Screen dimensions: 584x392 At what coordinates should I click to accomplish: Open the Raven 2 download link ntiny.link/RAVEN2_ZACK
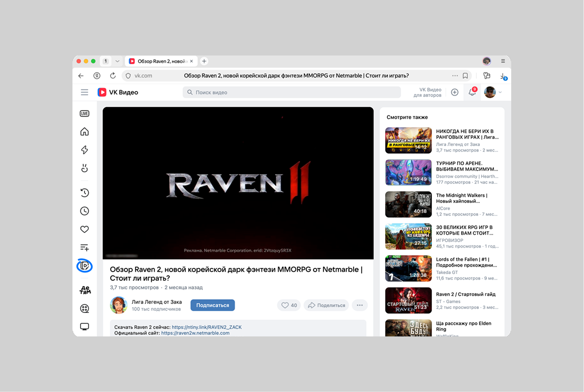pos(207,327)
